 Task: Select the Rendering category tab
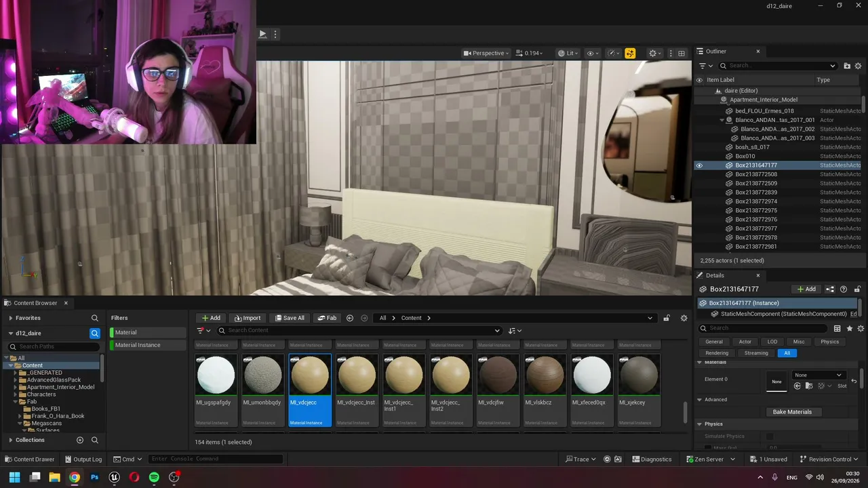pyautogui.click(x=717, y=353)
